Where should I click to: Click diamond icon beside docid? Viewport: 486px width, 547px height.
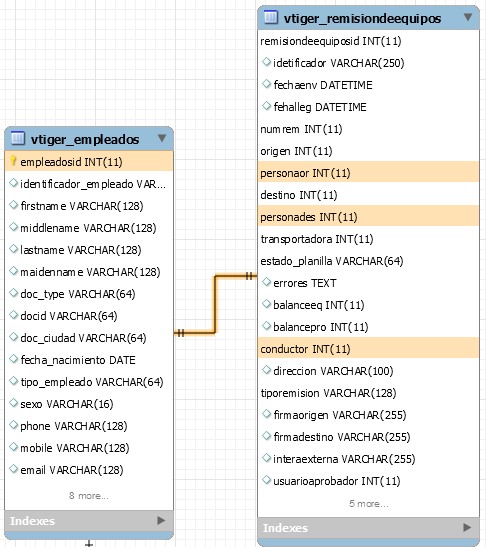coord(14,315)
